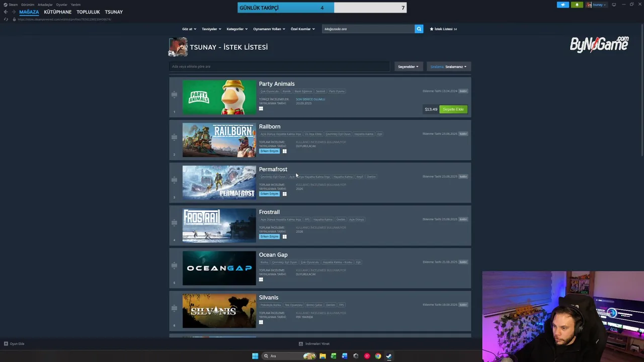Open the announcements megaphone button
Screen dimensions: 644x362
pyautogui.click(x=563, y=5)
